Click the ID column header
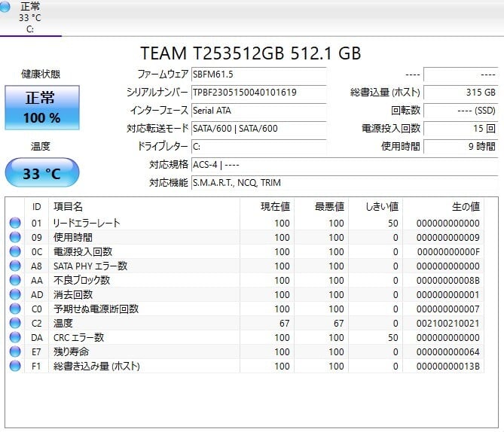Image resolution: width=504 pixels, height=432 pixels. 36,206
